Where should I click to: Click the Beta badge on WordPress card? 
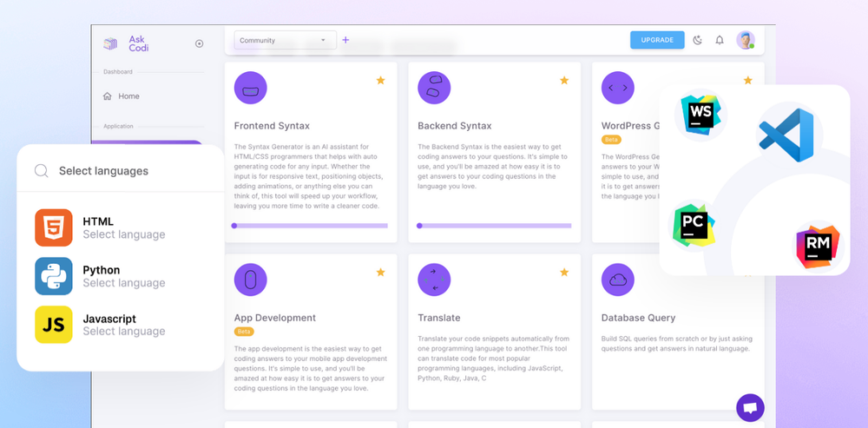(x=612, y=140)
